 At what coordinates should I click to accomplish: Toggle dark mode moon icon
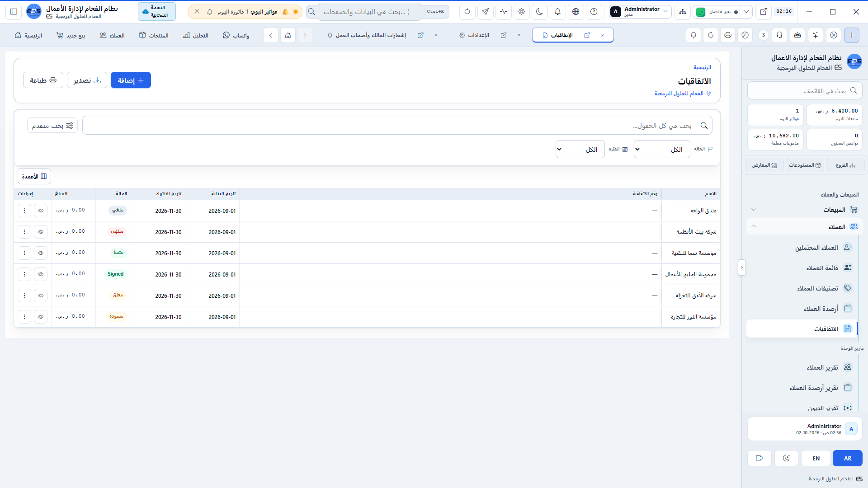pos(540,12)
